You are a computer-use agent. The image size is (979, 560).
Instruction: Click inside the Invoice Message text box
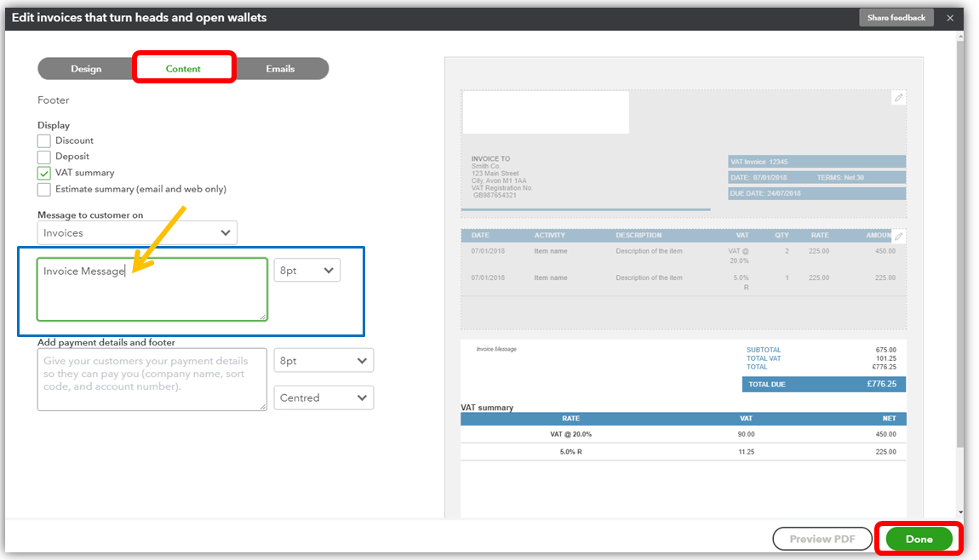click(152, 289)
